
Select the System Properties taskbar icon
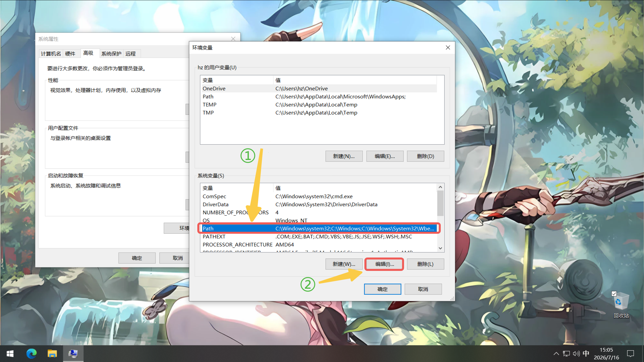pyautogui.click(x=73, y=354)
